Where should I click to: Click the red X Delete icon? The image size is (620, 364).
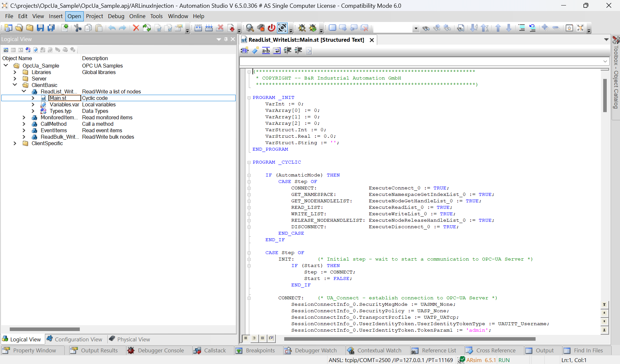tap(136, 28)
